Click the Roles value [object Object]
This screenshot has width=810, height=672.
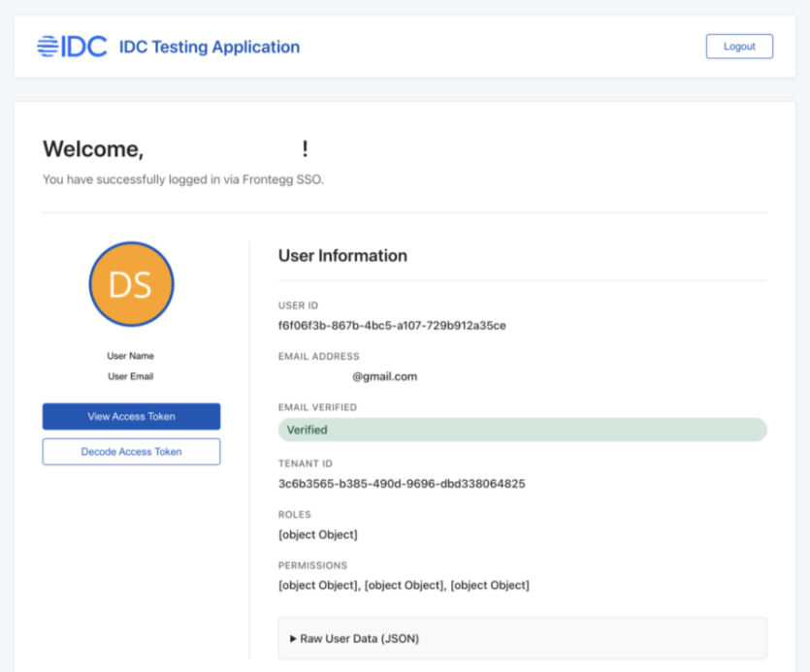click(317, 534)
